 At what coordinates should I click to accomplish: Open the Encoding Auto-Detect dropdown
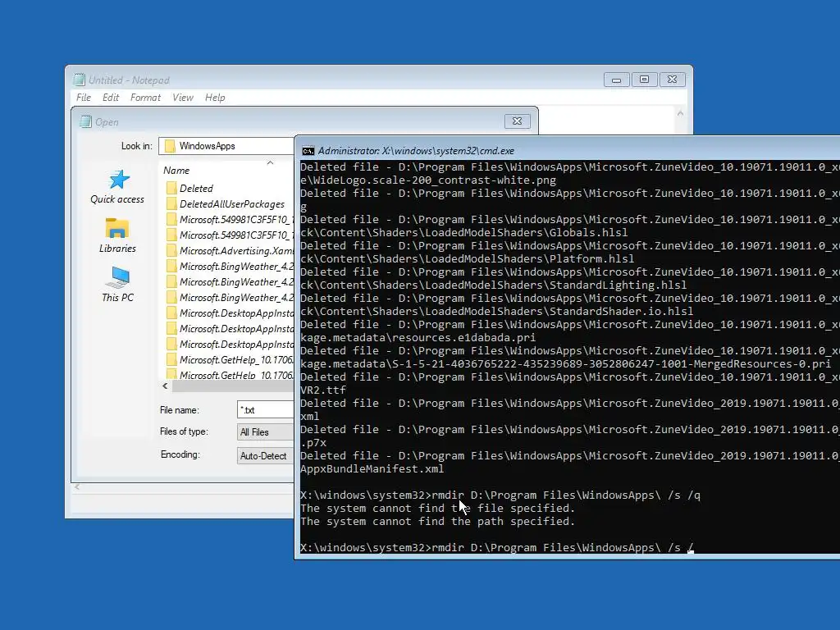pyautogui.click(x=266, y=455)
